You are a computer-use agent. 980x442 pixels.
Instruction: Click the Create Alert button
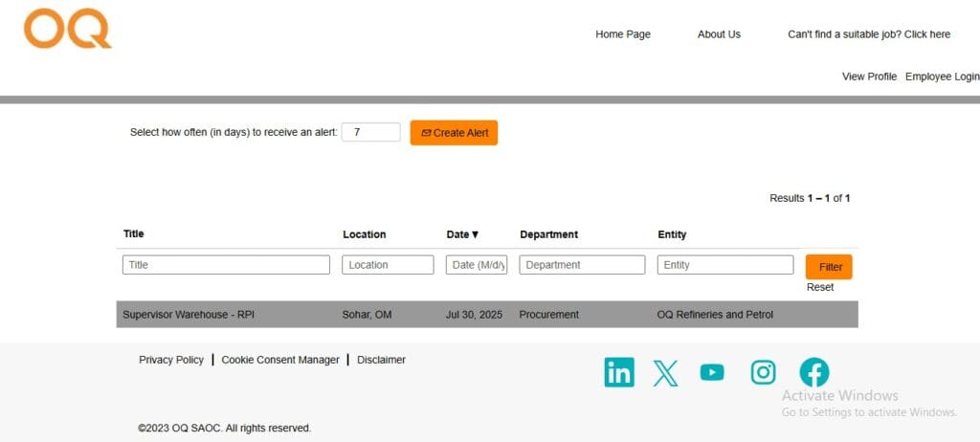coord(454,133)
